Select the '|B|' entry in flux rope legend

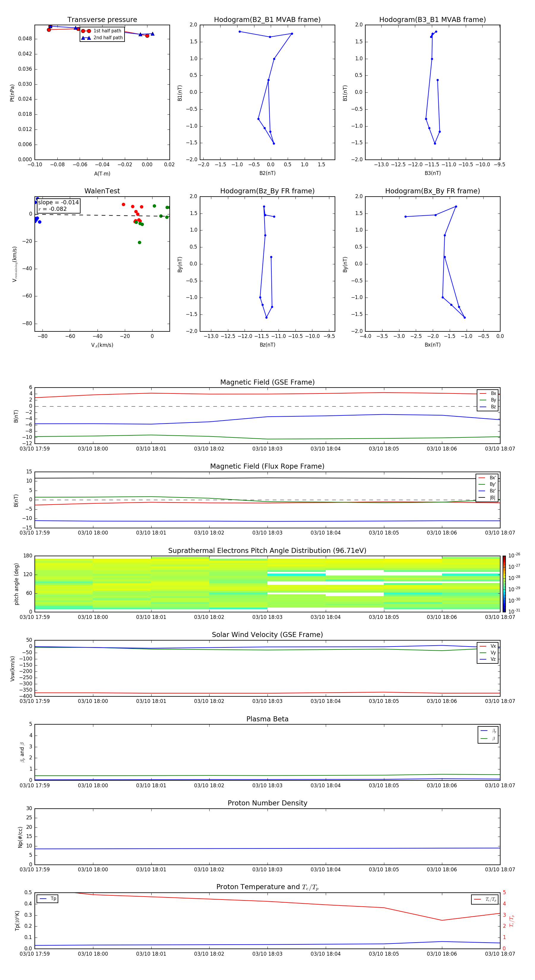(x=487, y=498)
